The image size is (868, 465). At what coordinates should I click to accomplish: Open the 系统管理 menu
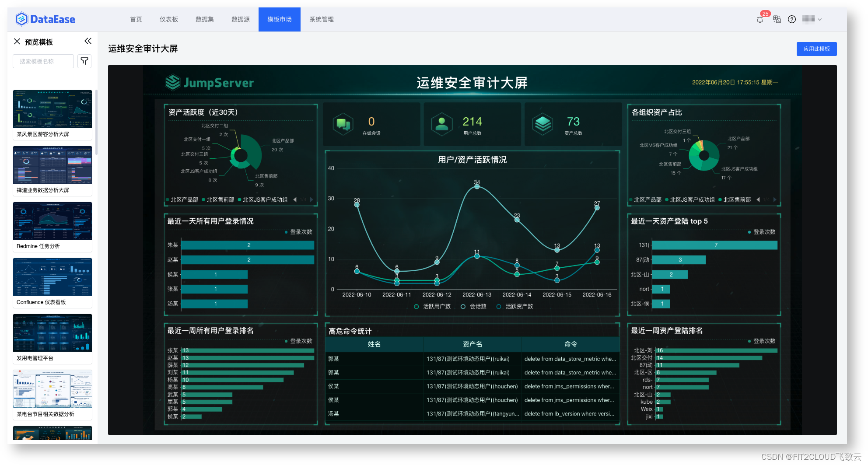point(321,19)
